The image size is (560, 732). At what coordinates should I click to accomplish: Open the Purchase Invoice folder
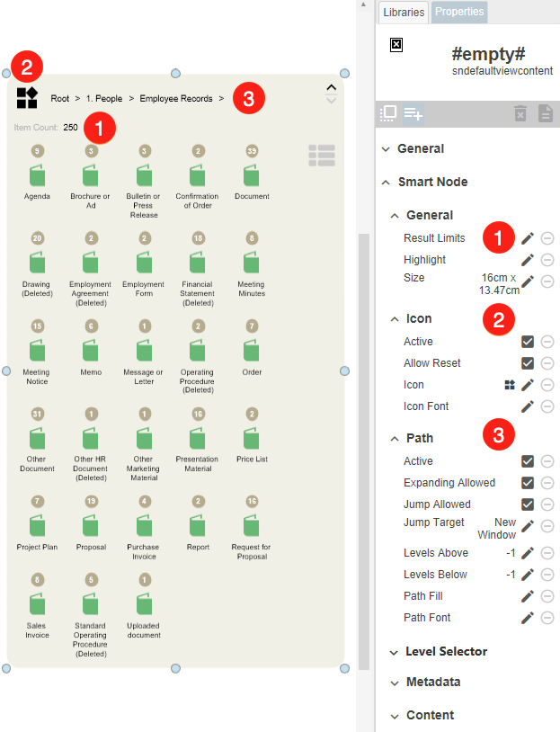pos(143,524)
